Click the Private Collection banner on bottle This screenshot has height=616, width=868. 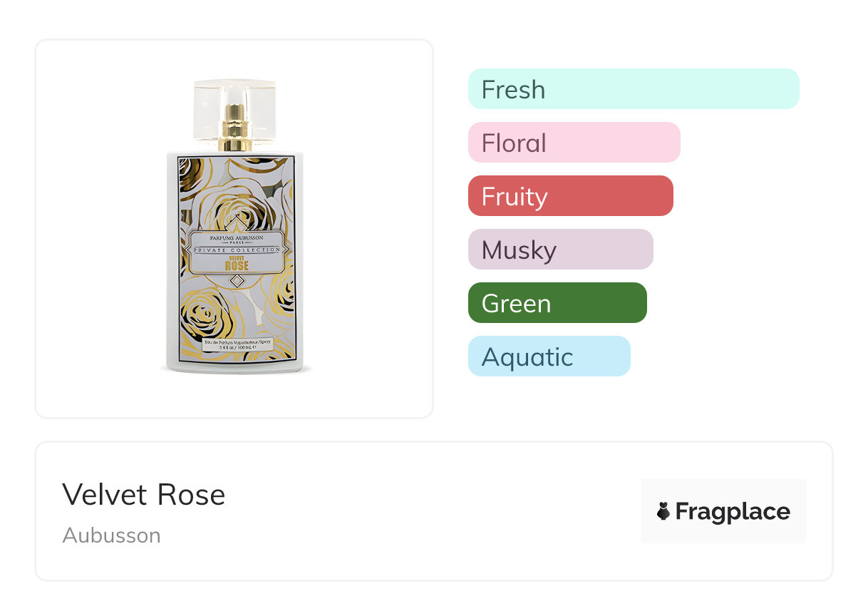click(237, 251)
